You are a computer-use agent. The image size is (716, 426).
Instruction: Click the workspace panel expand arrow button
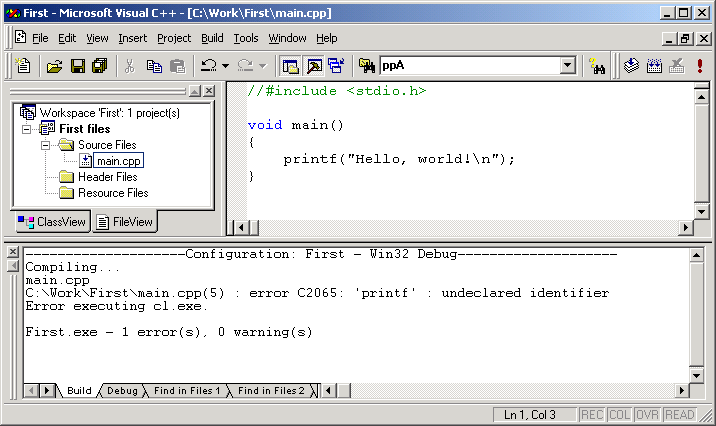[x=195, y=91]
